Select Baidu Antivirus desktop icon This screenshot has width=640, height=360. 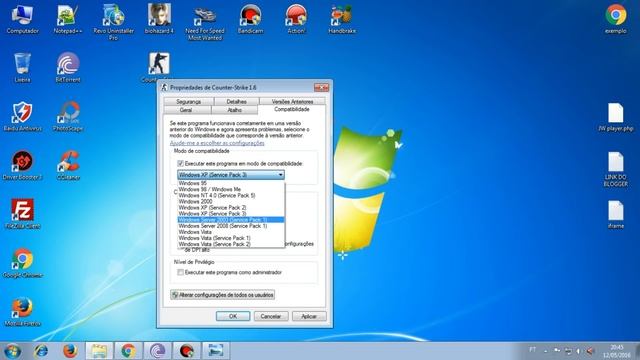22,117
